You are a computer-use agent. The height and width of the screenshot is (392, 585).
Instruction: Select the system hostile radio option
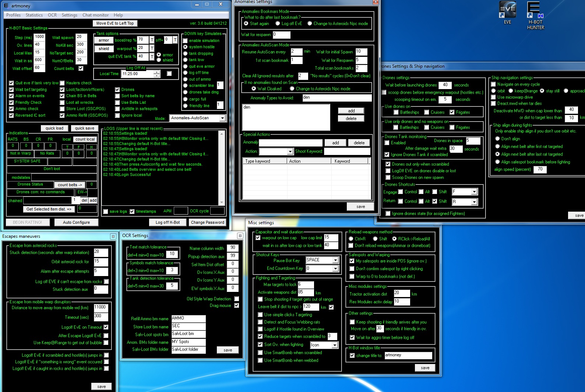pyautogui.click(x=185, y=47)
